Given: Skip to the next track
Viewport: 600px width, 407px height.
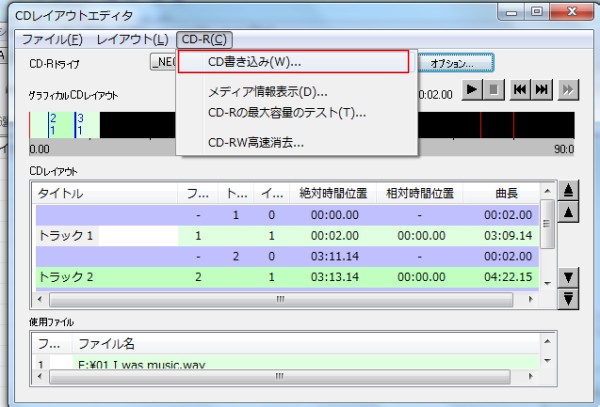Looking at the screenshot, I should (542, 91).
